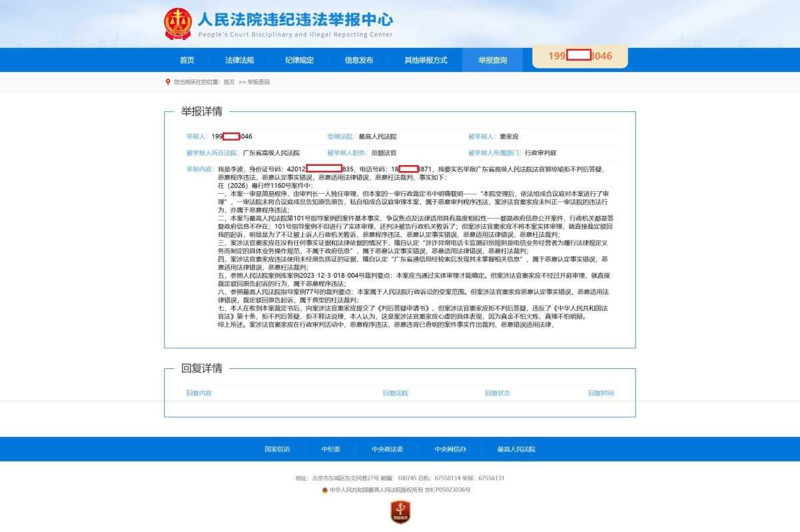Viewport: 800px width, 532px height.
Task: Click the location pin icon in breadcrumb
Action: pyautogui.click(x=168, y=82)
